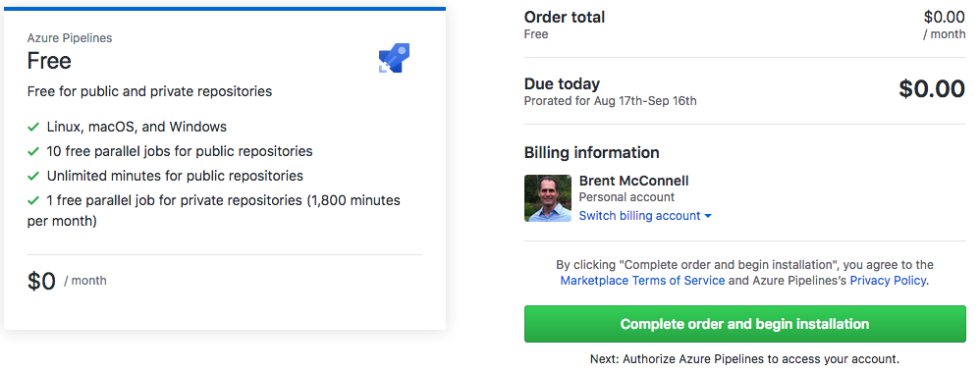Click the Order total $0.00 amount
Image resolution: width=980 pixels, height=373 pixels.
(x=945, y=18)
